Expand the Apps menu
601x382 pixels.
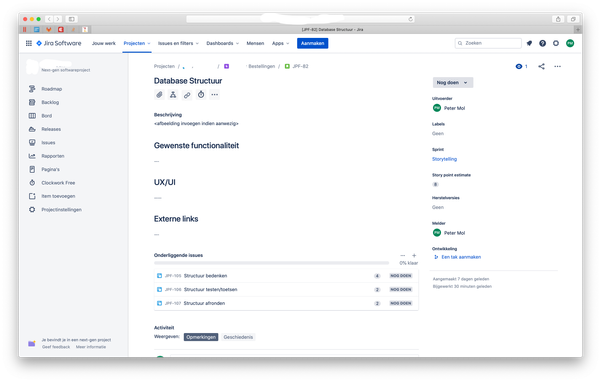281,43
